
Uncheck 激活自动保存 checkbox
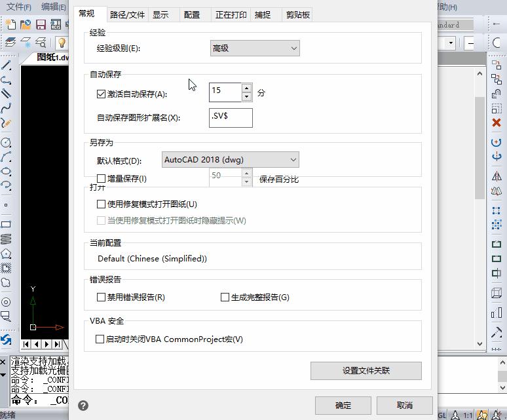(x=102, y=94)
